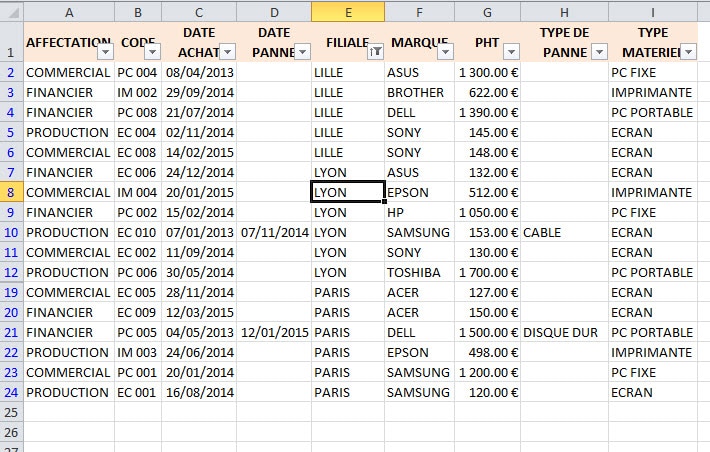Select column E header

(348, 12)
